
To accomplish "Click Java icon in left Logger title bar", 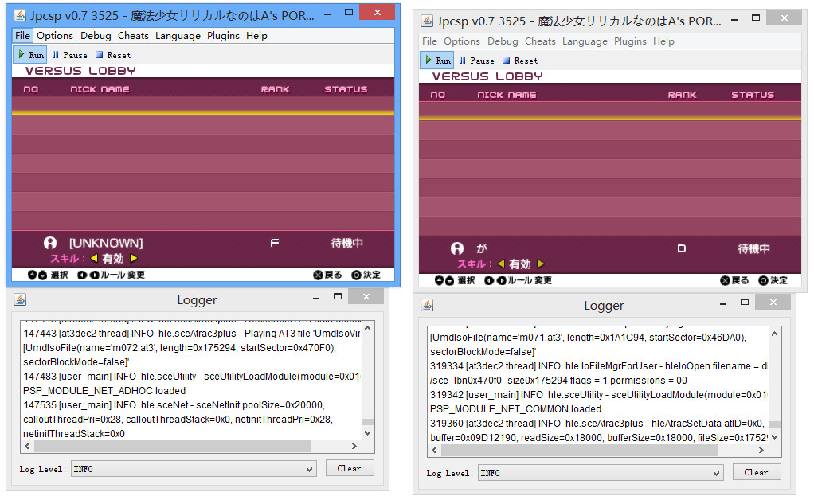I will pyautogui.click(x=20, y=300).
